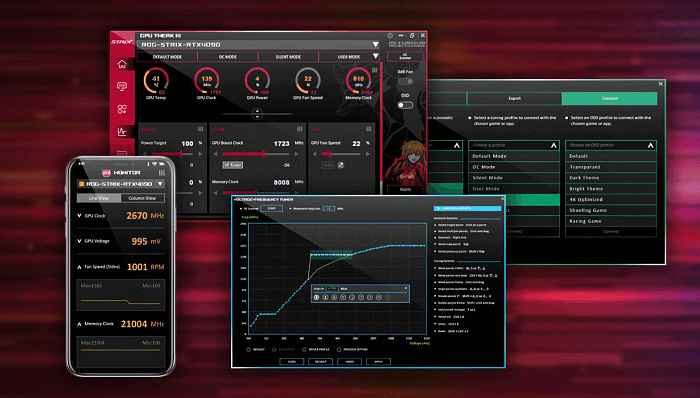This screenshot has height=398, width=700.
Task: Open the ROG-STRIX-RTX4090 GPU dropdown
Action: click(x=375, y=45)
